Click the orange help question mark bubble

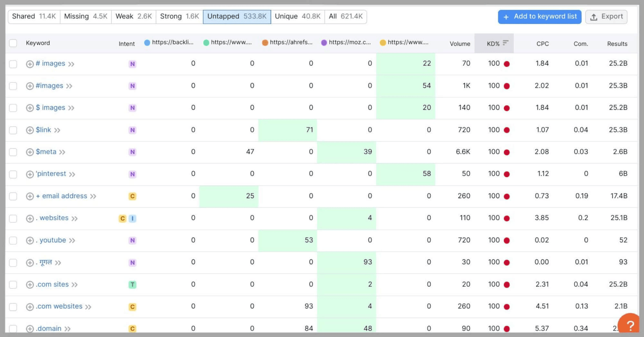tap(630, 325)
